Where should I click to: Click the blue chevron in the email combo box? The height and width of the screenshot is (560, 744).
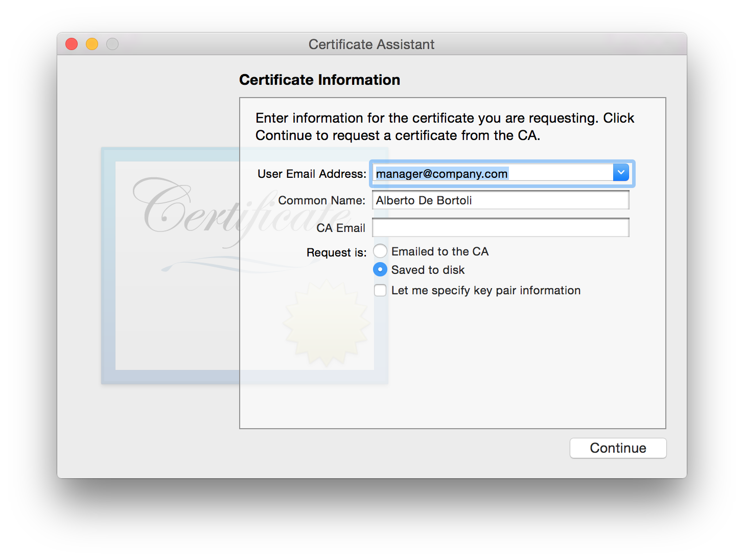point(621,173)
